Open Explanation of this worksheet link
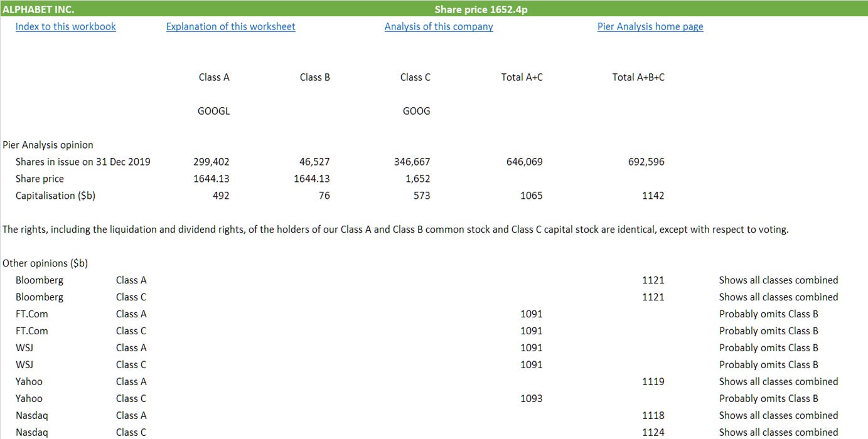This screenshot has width=868, height=439. coord(230,26)
